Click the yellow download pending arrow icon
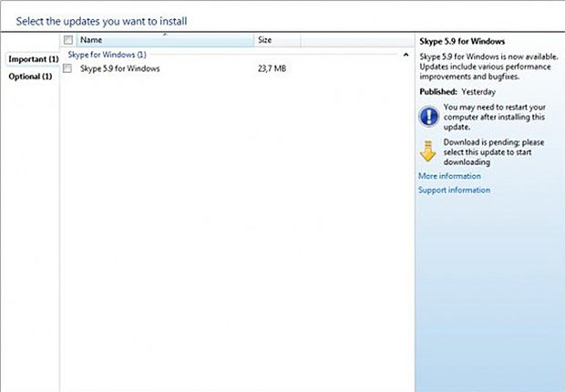Viewport: 565px width, 392px height. [x=427, y=151]
